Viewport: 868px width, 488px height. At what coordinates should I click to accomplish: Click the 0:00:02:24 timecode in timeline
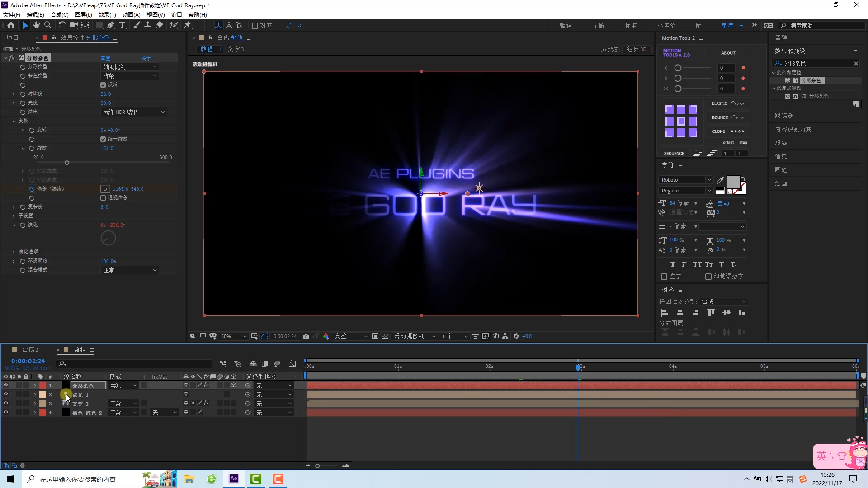(28, 361)
